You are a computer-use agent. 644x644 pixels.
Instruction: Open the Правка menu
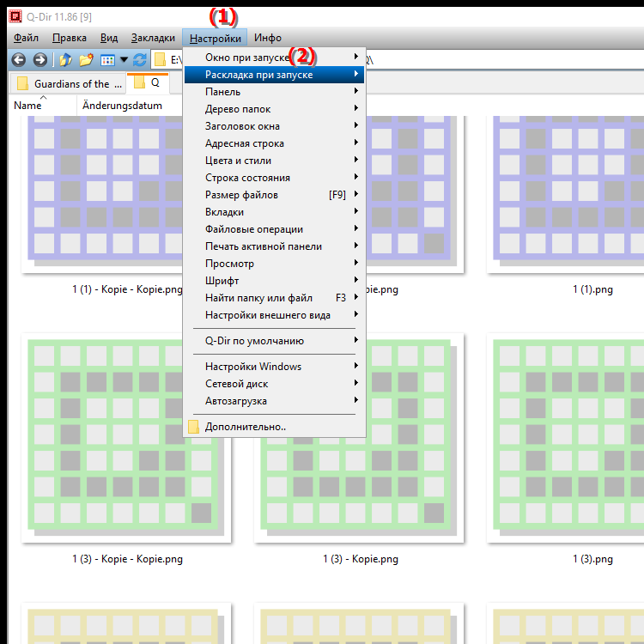click(x=70, y=38)
